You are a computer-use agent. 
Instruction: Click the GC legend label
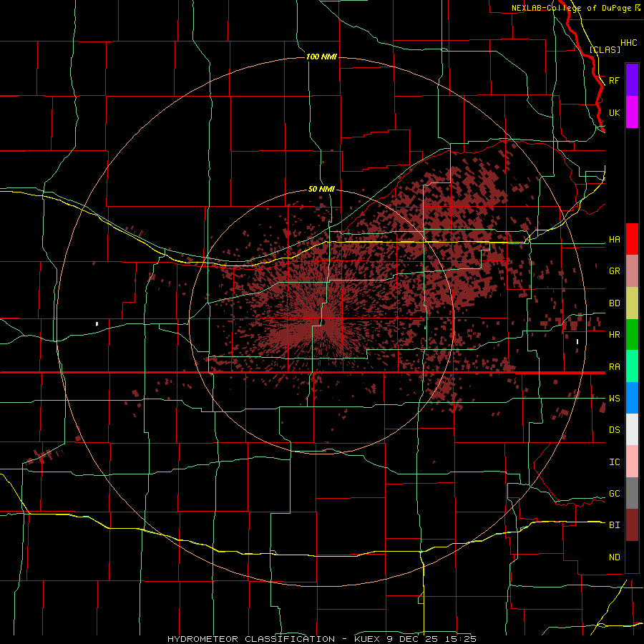[614, 494]
